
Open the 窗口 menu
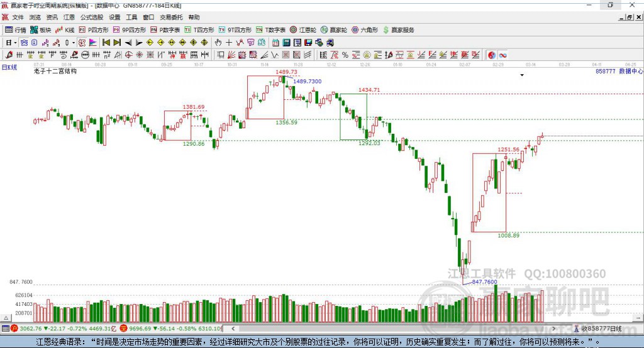point(148,17)
